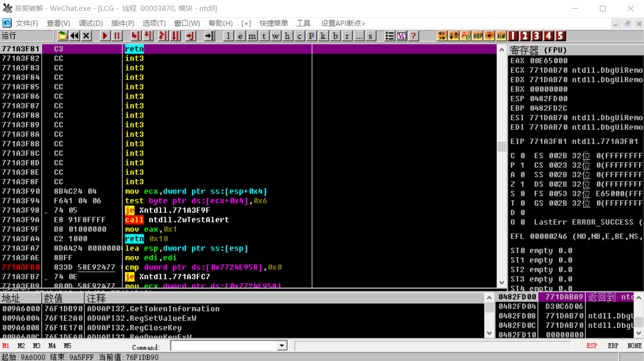Switch stack display to EBP mode
This screenshot has width=644, height=361.
pyautogui.click(x=613, y=346)
